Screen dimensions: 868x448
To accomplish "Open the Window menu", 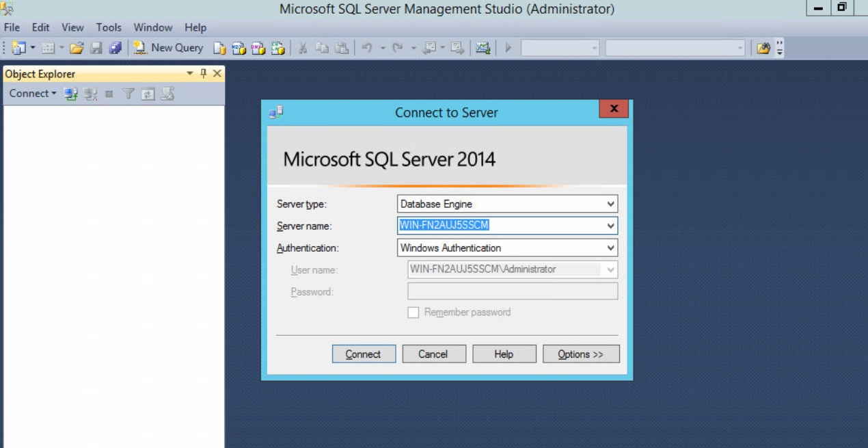I will click(153, 27).
